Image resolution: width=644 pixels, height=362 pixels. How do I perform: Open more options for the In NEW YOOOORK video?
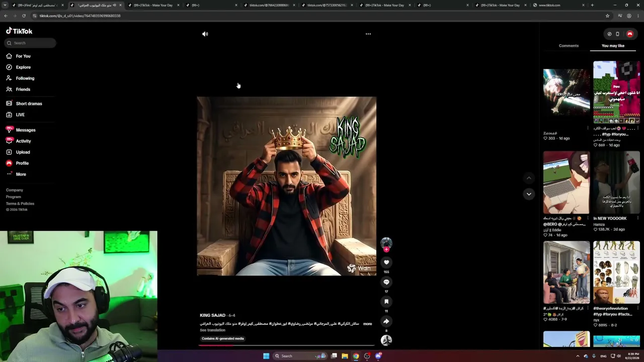[637, 218]
